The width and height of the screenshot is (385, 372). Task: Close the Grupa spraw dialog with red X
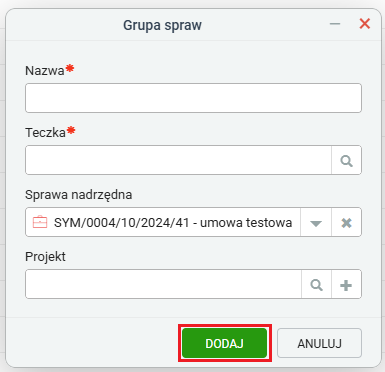[365, 24]
